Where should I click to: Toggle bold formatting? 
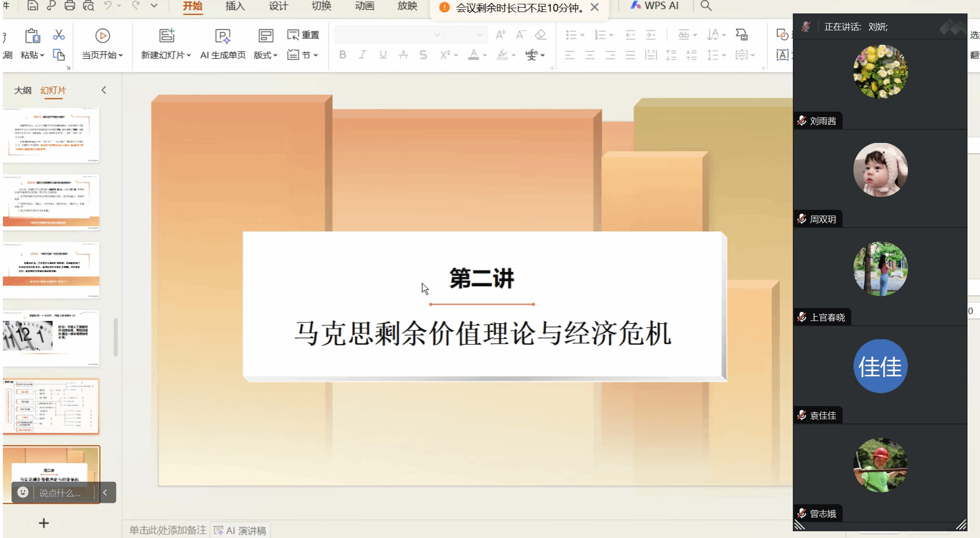coord(342,55)
